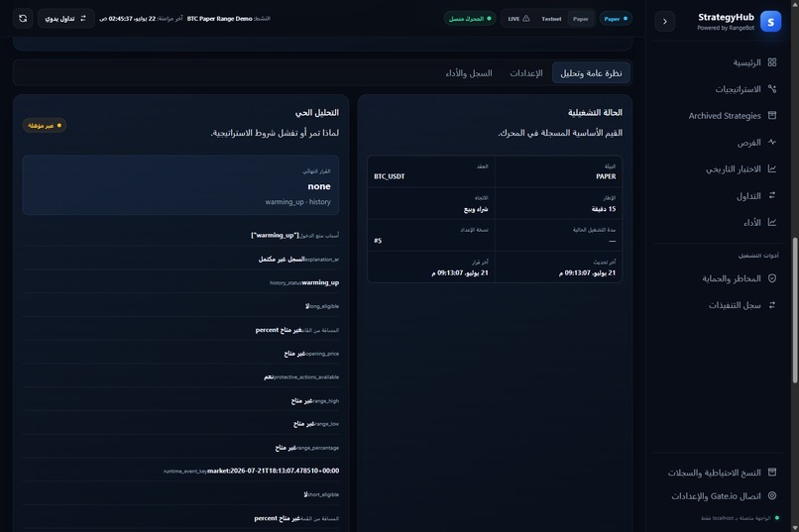Image resolution: width=799 pixels, height=532 pixels.
Task: Click الحالة التشغيلية card heading
Action: coord(595,112)
